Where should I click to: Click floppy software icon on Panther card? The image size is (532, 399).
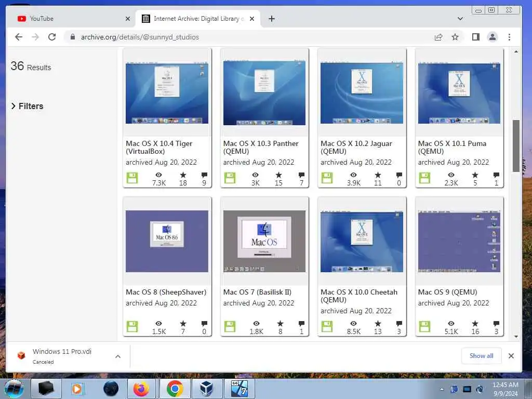click(230, 178)
